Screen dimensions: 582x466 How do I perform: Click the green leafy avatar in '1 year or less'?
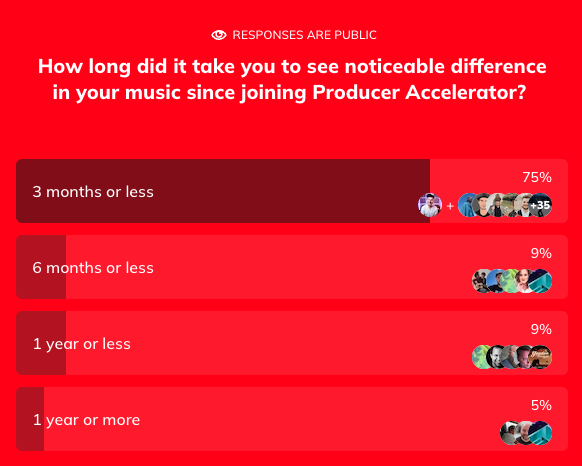coord(480,357)
